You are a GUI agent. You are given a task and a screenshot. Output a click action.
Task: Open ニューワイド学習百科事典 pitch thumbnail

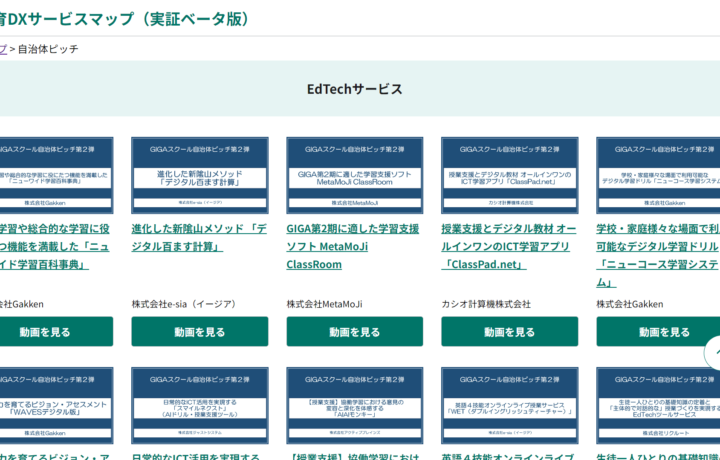[x=56, y=175]
